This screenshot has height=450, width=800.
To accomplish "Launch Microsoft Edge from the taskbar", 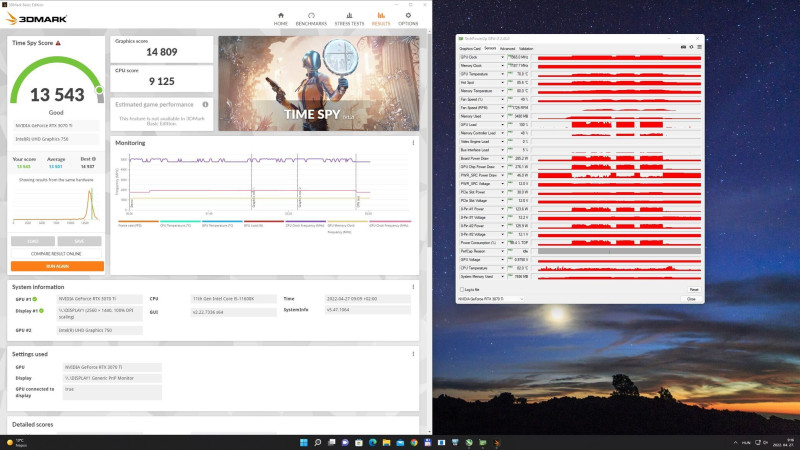I will click(x=372, y=442).
